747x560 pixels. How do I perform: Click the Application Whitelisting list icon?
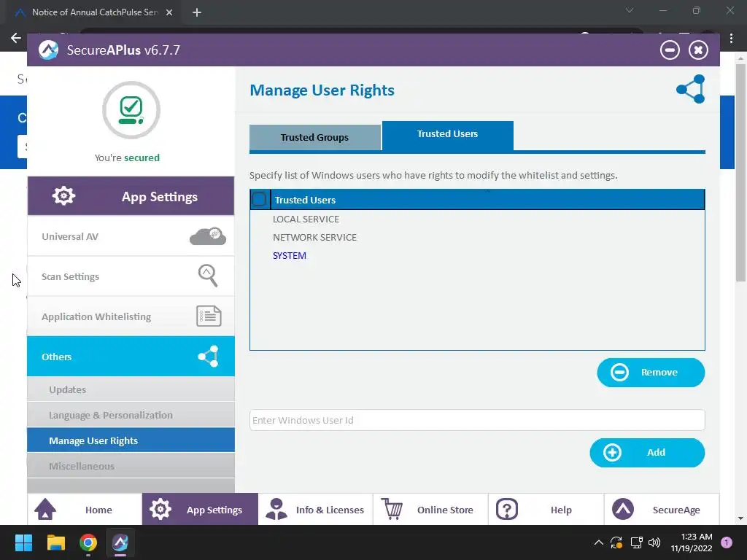(x=209, y=316)
